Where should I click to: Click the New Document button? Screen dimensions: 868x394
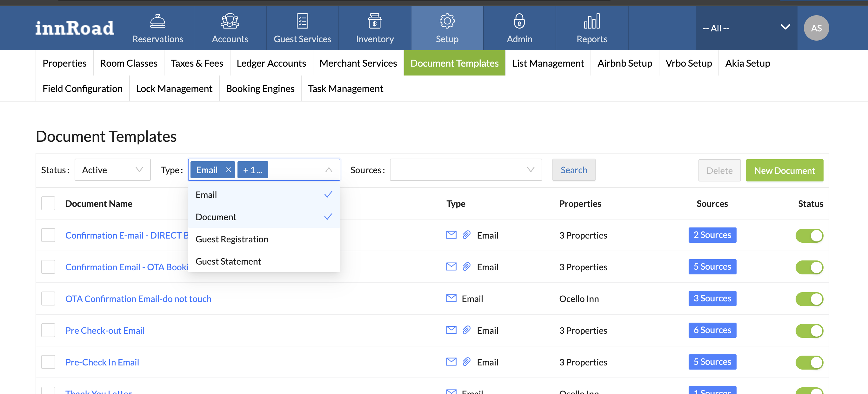tap(784, 170)
